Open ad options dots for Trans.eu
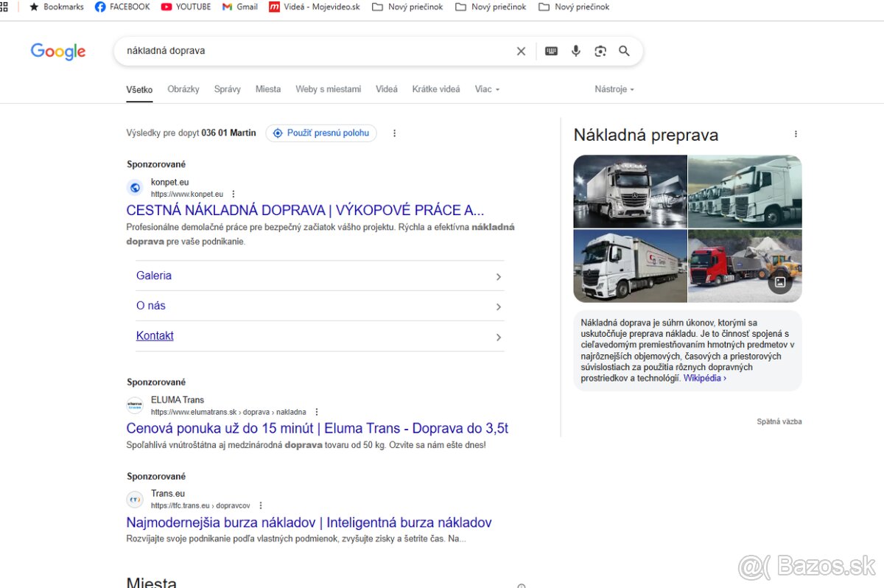Viewport: 884px width, 588px height. [261, 505]
